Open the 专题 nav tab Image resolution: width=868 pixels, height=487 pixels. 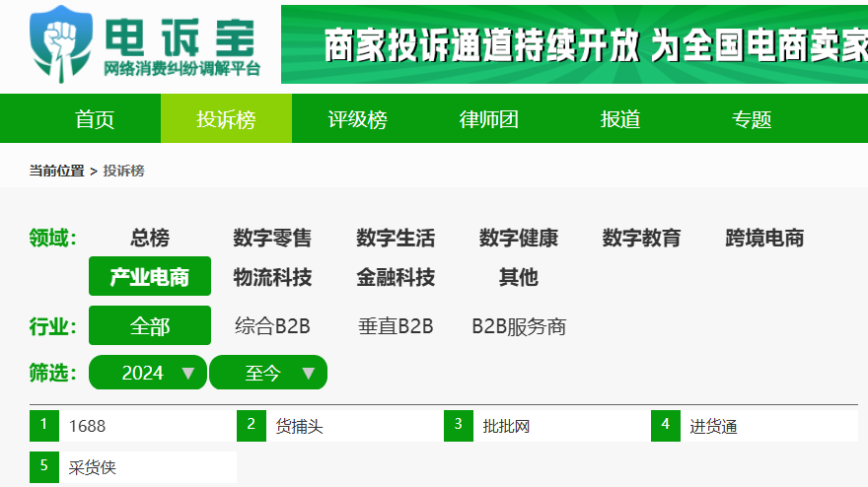pos(752,119)
